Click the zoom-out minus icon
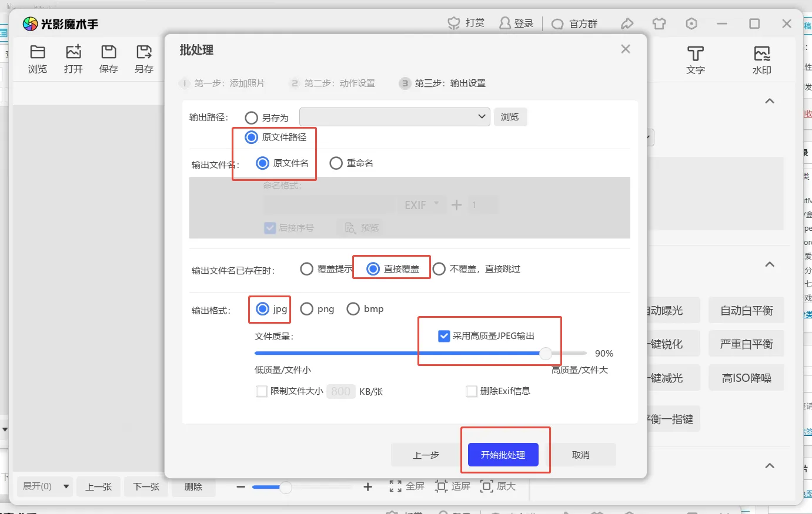812x514 pixels. click(x=240, y=487)
